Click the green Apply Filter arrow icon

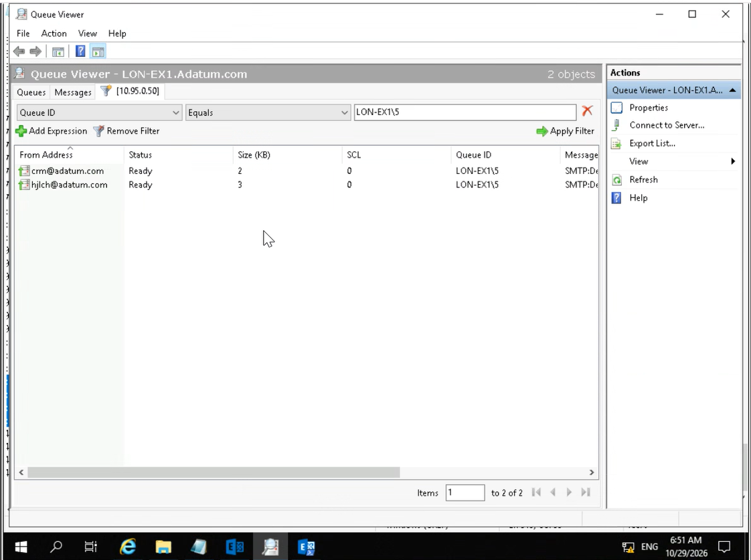coord(542,131)
